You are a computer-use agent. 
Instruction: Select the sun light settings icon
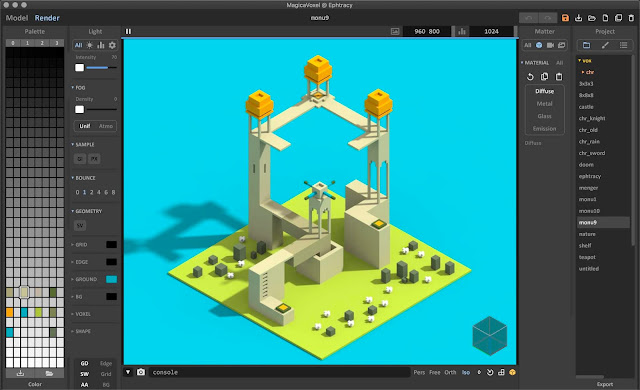coord(89,45)
